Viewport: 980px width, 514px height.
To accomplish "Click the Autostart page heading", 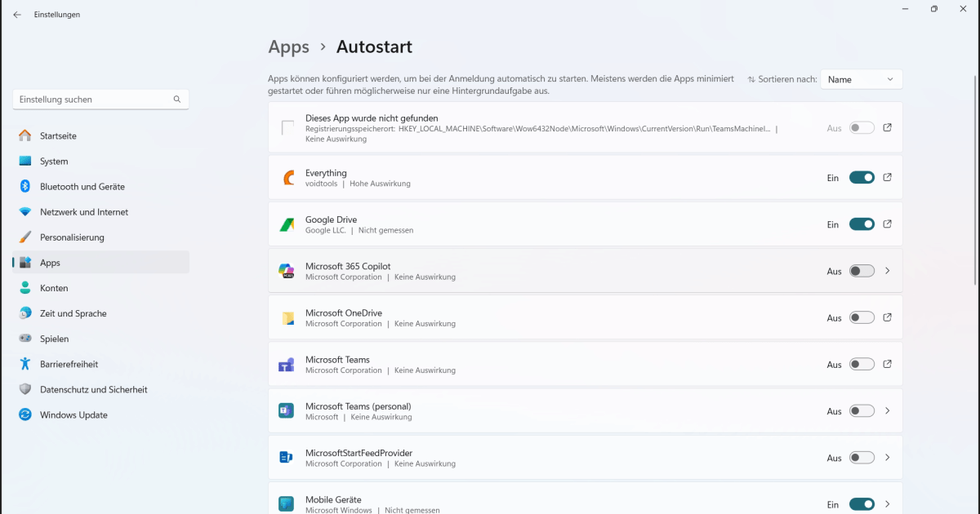I will pos(374,47).
